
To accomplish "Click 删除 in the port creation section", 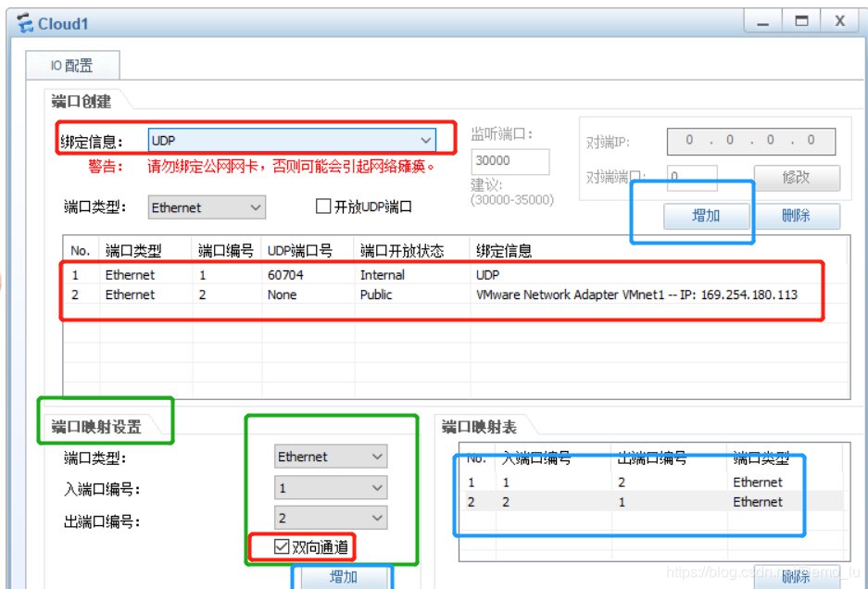I will pyautogui.click(x=797, y=216).
